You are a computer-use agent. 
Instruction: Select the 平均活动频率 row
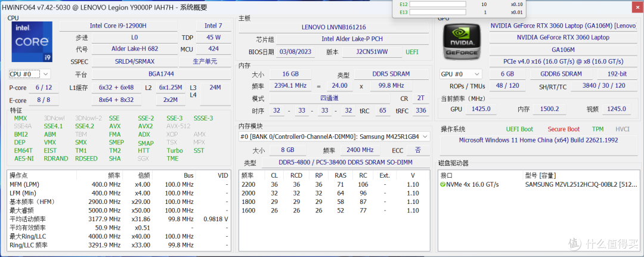[x=118, y=219]
